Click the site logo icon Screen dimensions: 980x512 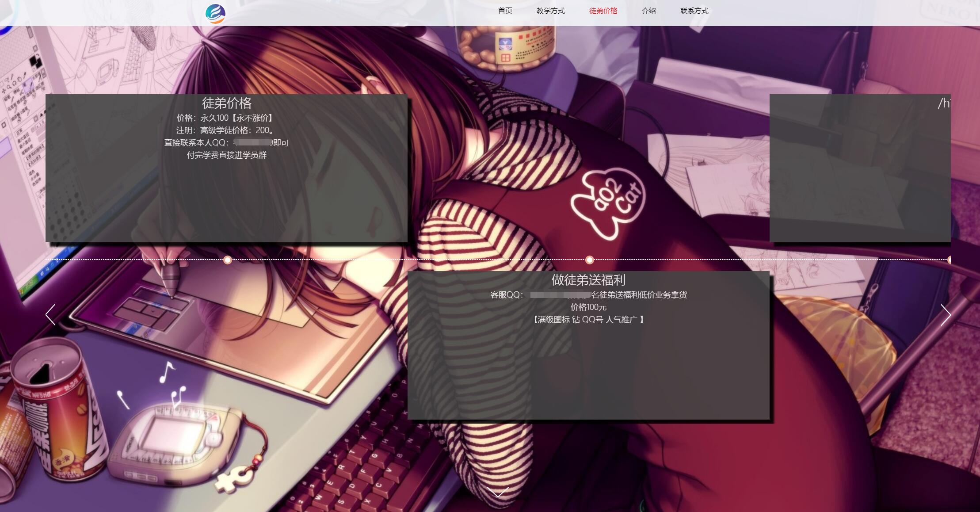215,13
